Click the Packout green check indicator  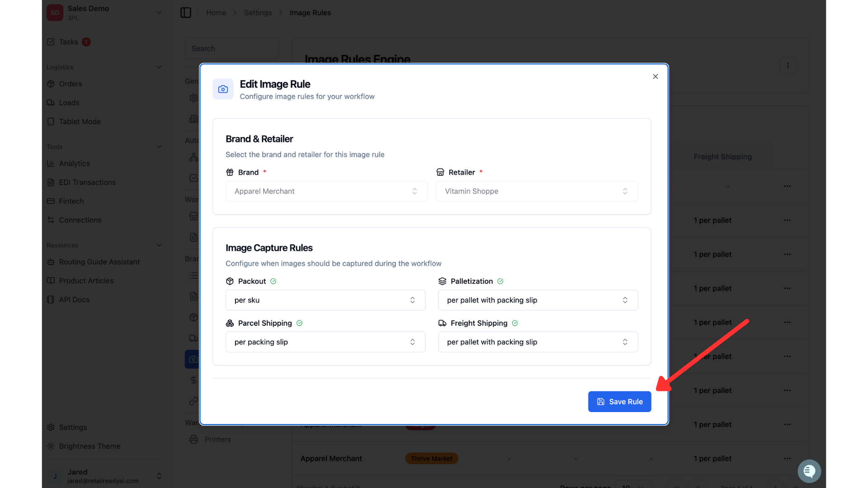point(274,281)
